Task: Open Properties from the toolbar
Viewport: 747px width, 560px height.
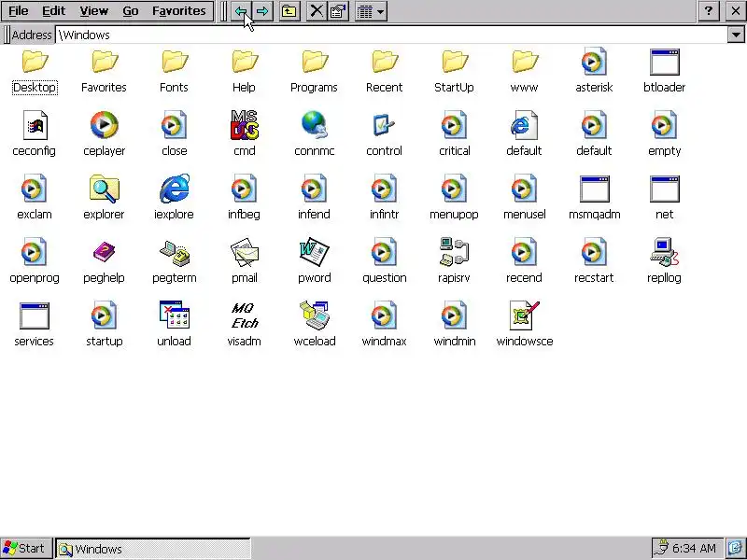Action: point(338,11)
